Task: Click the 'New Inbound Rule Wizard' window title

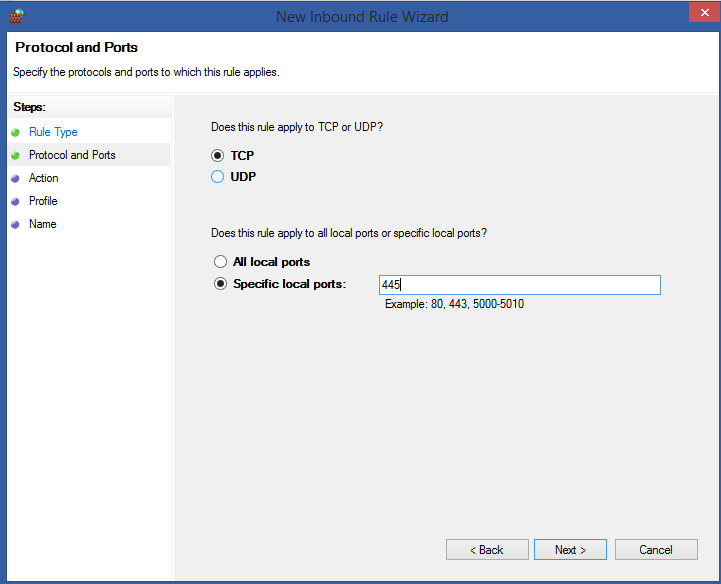Action: [x=362, y=17]
